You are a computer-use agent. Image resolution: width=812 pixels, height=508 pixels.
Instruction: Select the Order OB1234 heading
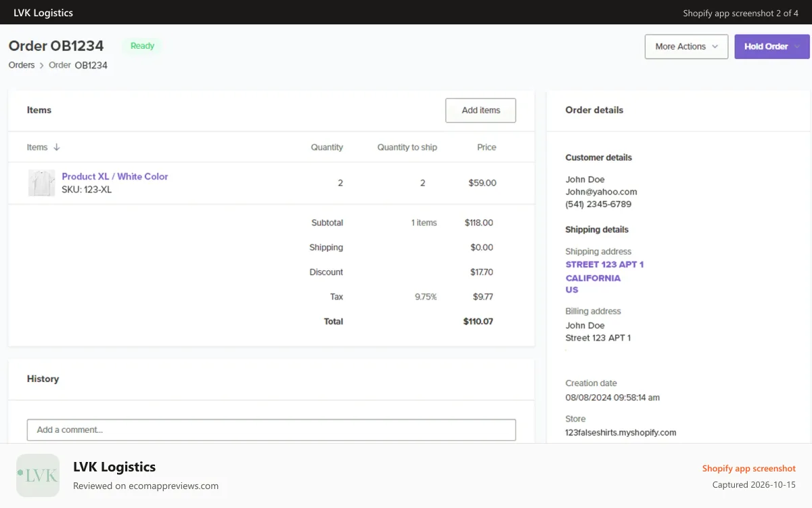(x=56, y=46)
